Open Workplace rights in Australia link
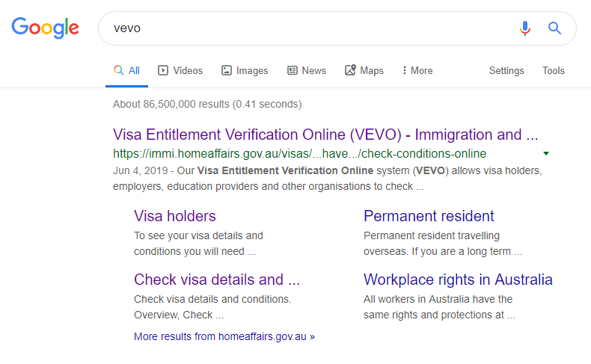Viewport: 591px width, 364px height. coord(458,280)
